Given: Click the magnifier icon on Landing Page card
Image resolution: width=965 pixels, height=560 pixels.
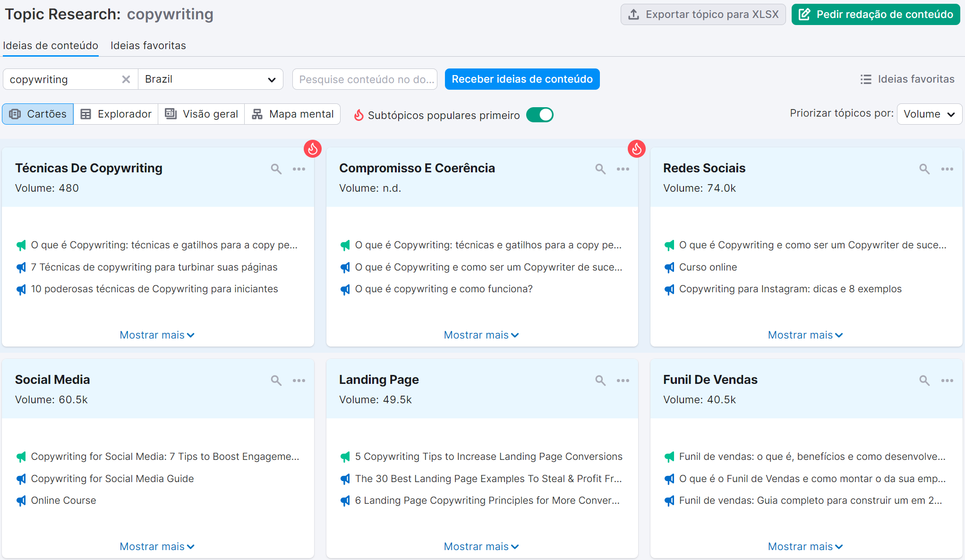Looking at the screenshot, I should coord(600,380).
